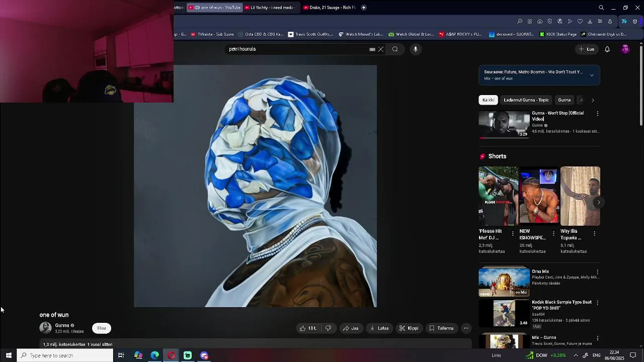Image resolution: width=644 pixels, height=362 pixels.
Task: Open options for Why Ilia Topuria short
Action: pyautogui.click(x=595, y=234)
